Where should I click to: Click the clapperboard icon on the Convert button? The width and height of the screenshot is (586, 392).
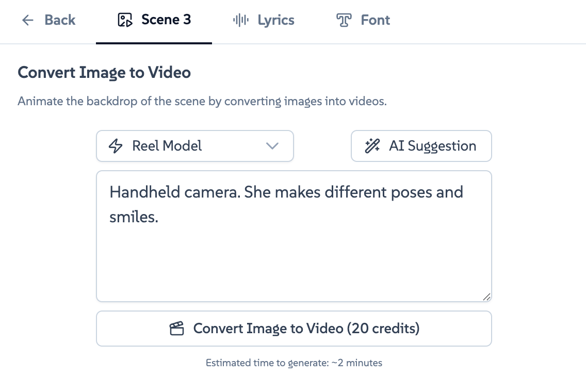tap(177, 328)
